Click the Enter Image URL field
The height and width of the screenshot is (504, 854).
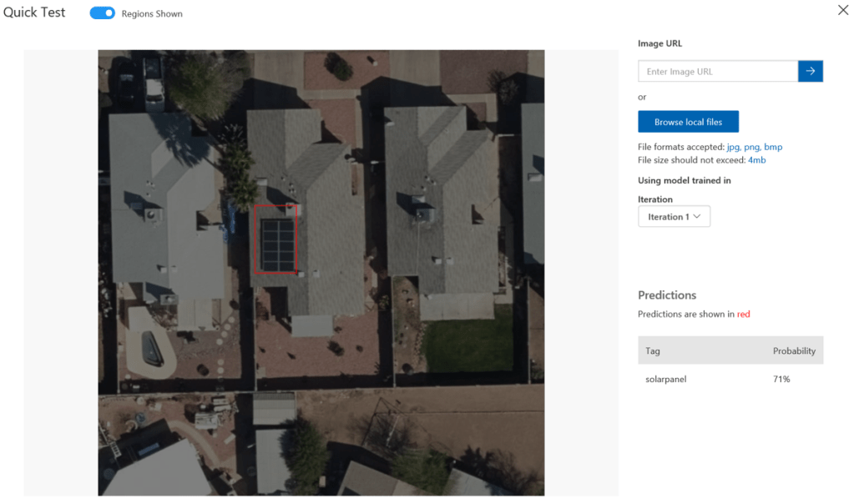pos(717,72)
